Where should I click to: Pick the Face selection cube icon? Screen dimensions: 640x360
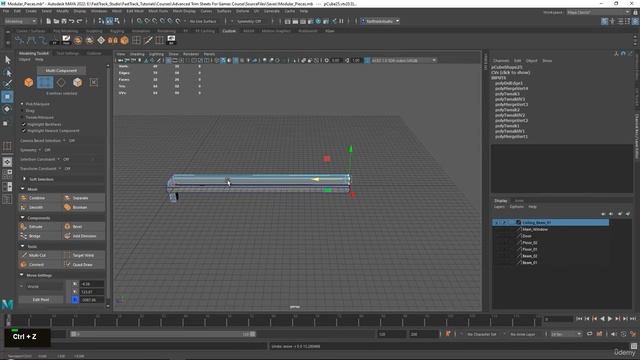[77, 82]
